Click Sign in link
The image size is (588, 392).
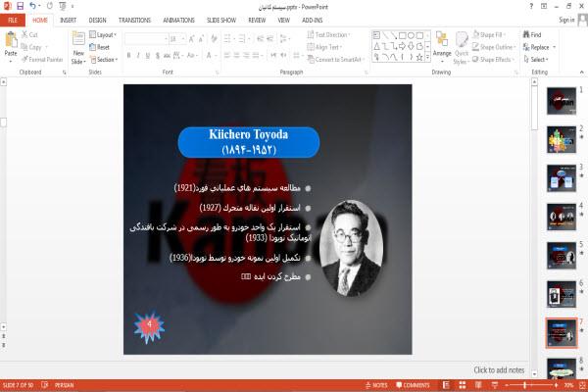pyautogui.click(x=566, y=20)
